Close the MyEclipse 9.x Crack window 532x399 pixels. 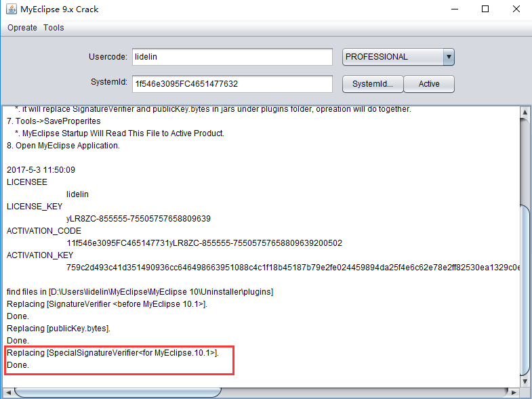tap(516, 9)
